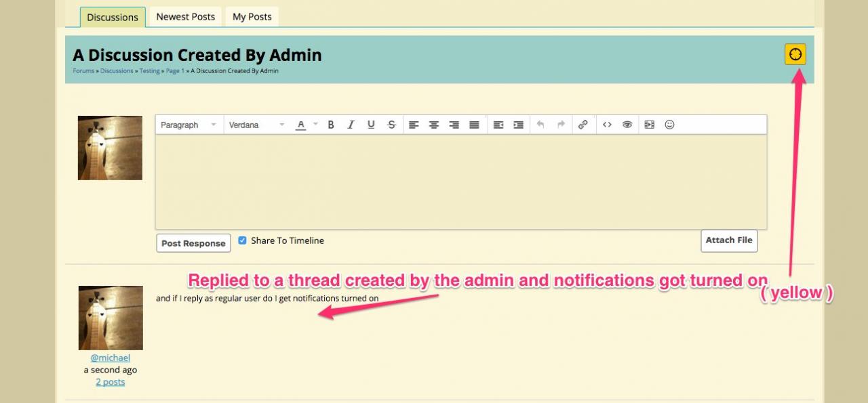This screenshot has height=403, width=868.
Task: Toggle bold formatting in the editor
Action: pos(331,125)
